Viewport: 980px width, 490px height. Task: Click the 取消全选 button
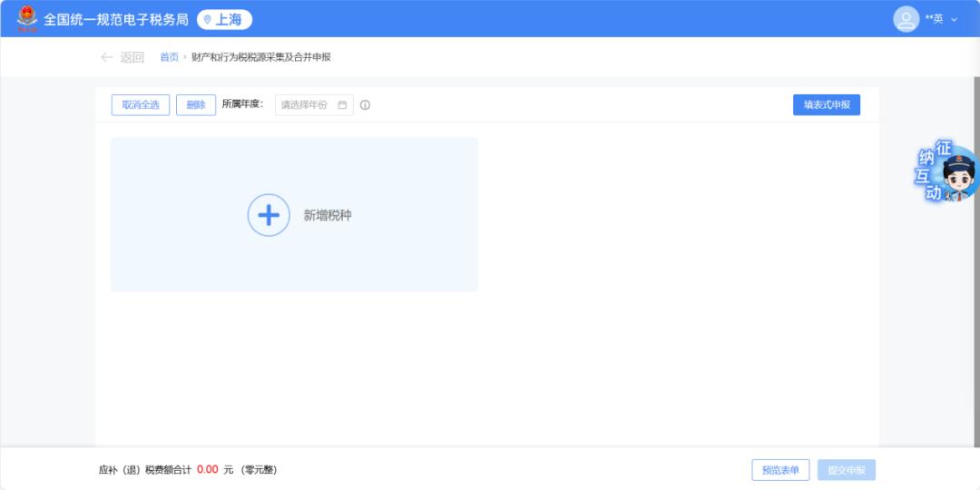coord(141,105)
